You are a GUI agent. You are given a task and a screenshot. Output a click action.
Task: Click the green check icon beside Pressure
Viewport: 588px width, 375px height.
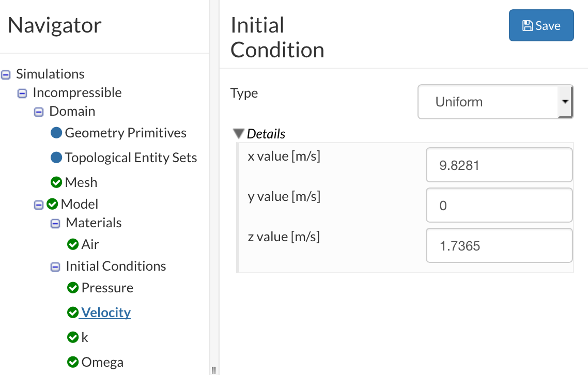point(73,288)
